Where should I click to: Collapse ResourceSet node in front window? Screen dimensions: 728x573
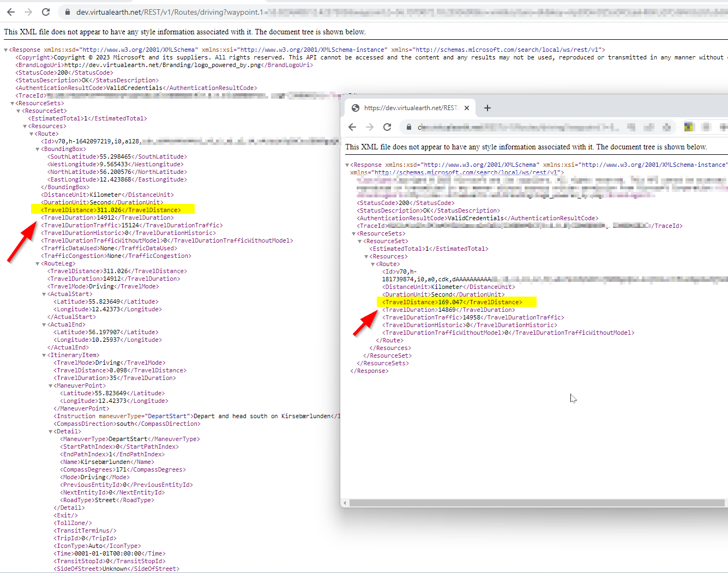[360, 242]
